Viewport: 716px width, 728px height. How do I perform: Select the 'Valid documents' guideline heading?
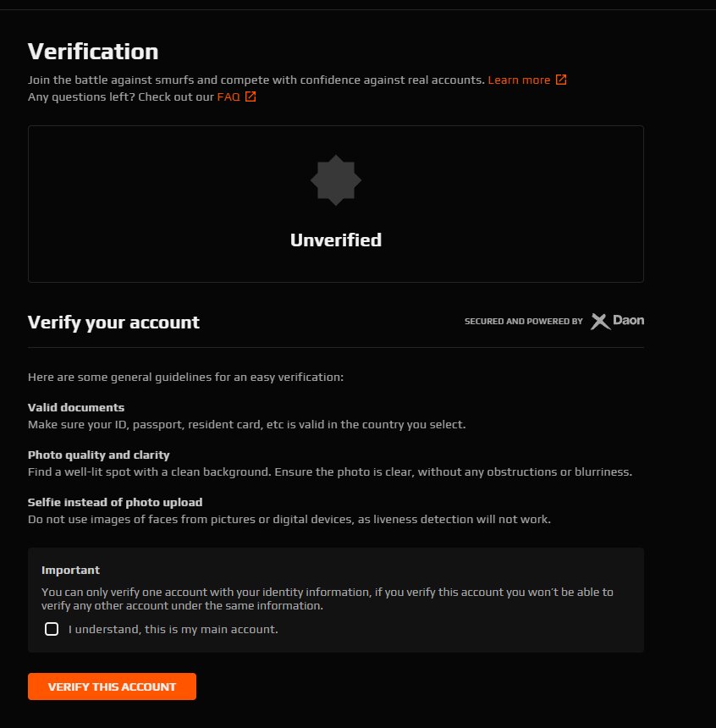pyautogui.click(x=76, y=407)
